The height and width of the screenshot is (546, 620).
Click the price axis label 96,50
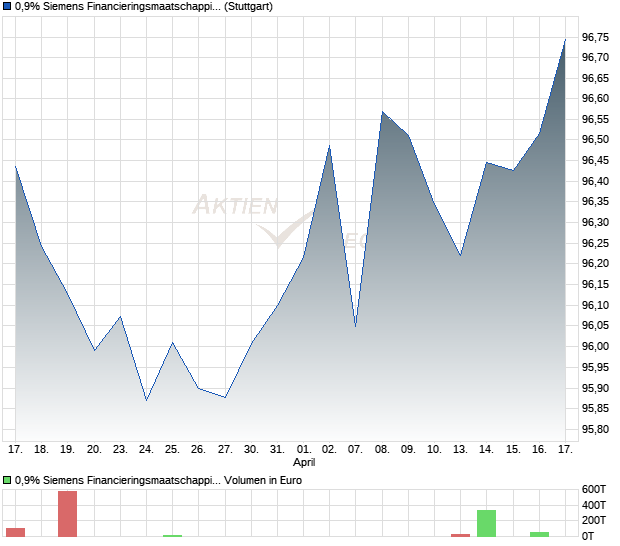(595, 140)
